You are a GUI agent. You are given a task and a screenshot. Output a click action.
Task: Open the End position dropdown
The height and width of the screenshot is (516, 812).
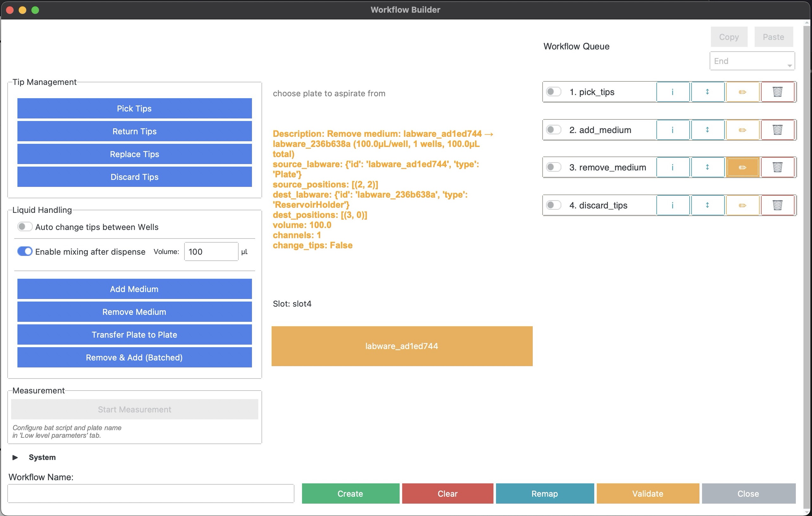[x=752, y=61]
